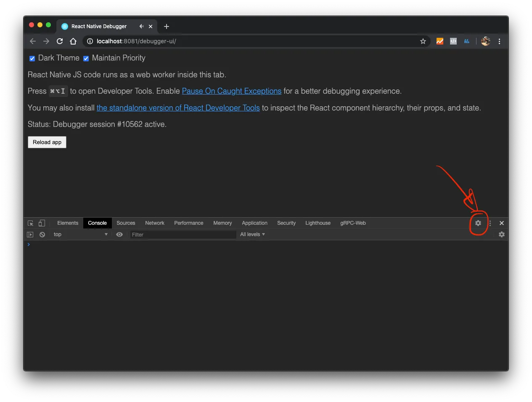Open console settings gear icon
Viewport: 532px width, 402px height.
click(x=501, y=234)
